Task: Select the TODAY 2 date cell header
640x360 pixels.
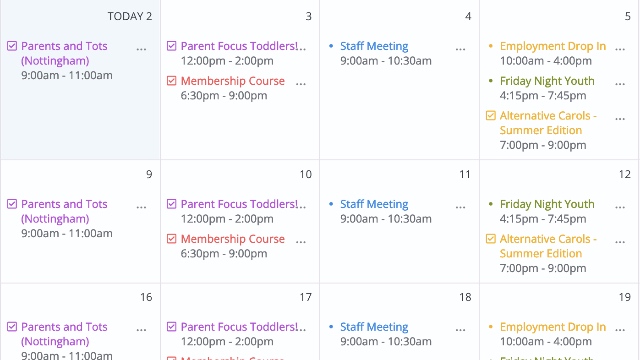Action: pos(130,16)
